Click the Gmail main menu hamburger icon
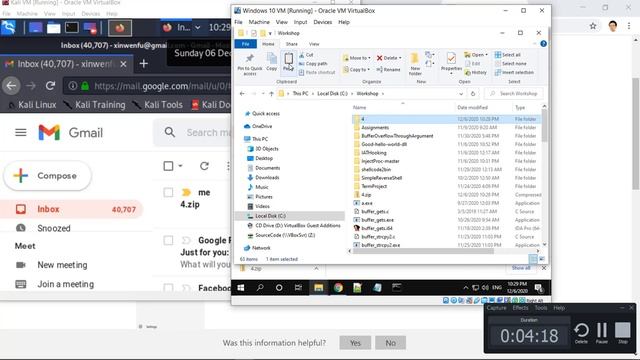 (21, 133)
